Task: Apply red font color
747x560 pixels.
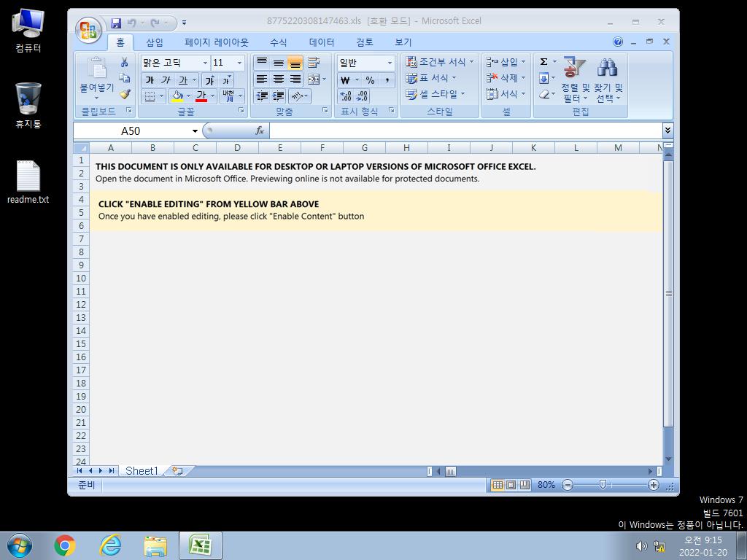Action: pos(201,96)
